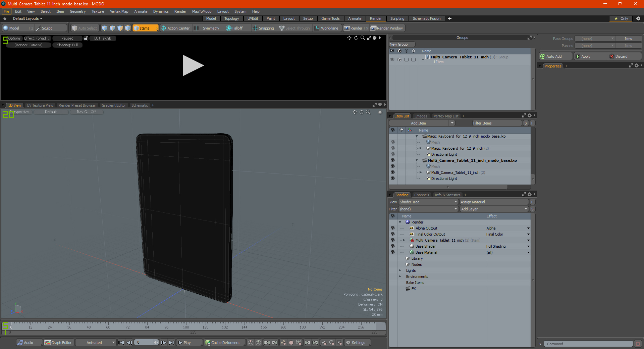
Task: Toggle visibility of Base Material
Action: click(x=392, y=252)
